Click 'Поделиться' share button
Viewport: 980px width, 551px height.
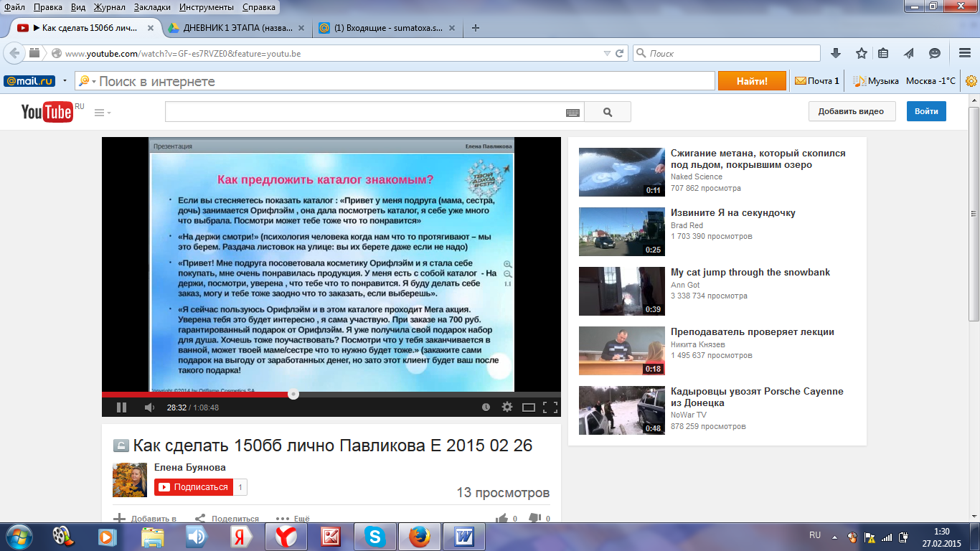[227, 519]
